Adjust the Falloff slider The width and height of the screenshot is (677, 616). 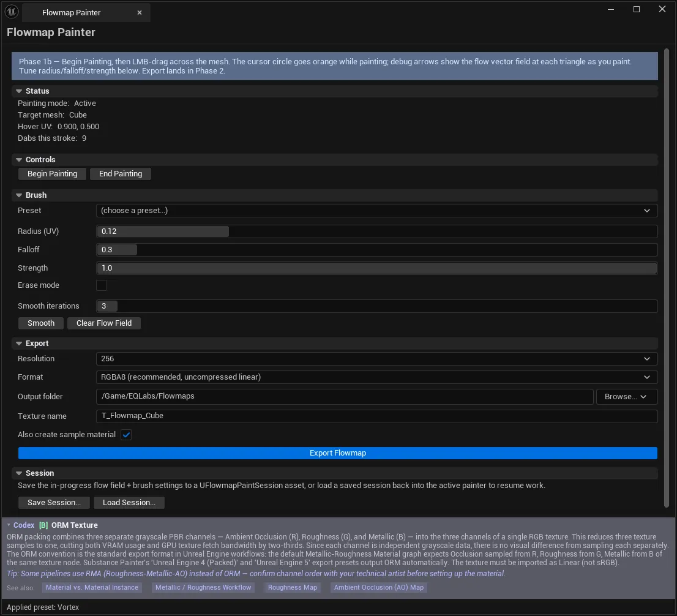[376, 250]
